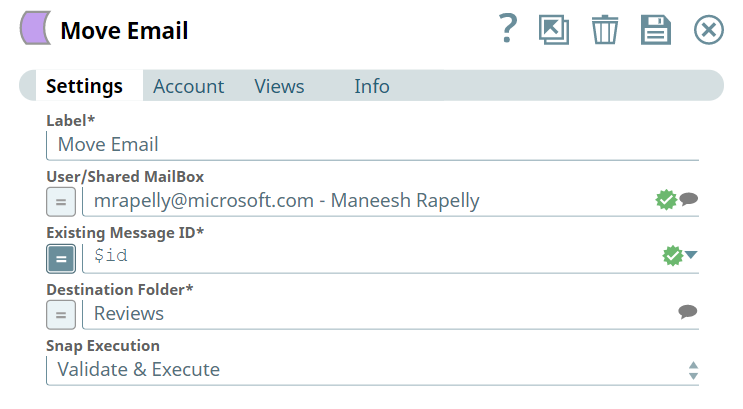Toggle expression mode for Destination Folder
The height and width of the screenshot is (409, 743).
point(61,315)
